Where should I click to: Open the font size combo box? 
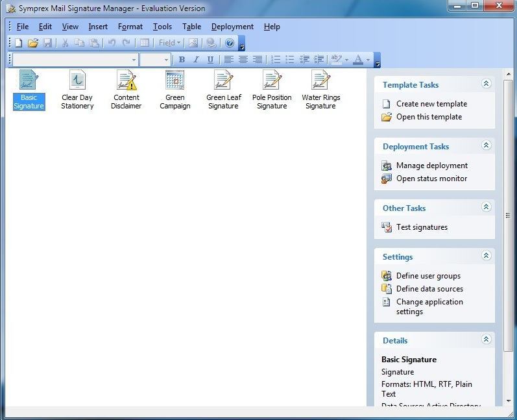[155, 60]
